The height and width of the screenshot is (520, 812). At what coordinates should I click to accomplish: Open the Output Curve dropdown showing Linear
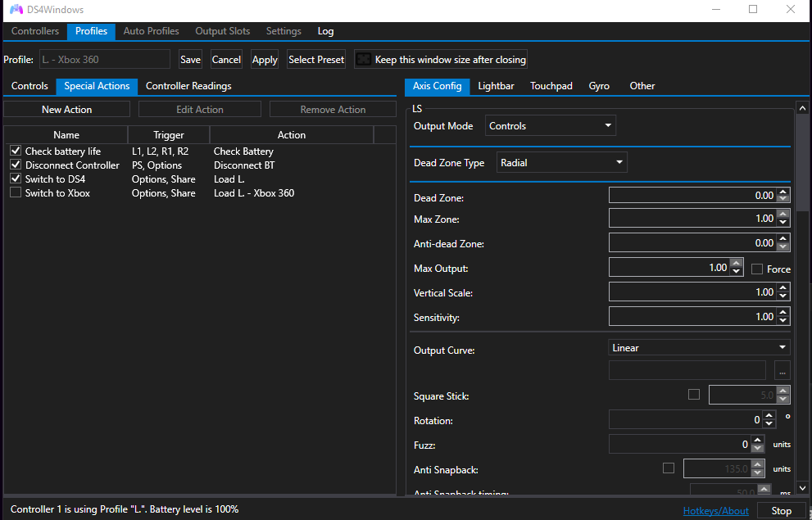tap(698, 346)
